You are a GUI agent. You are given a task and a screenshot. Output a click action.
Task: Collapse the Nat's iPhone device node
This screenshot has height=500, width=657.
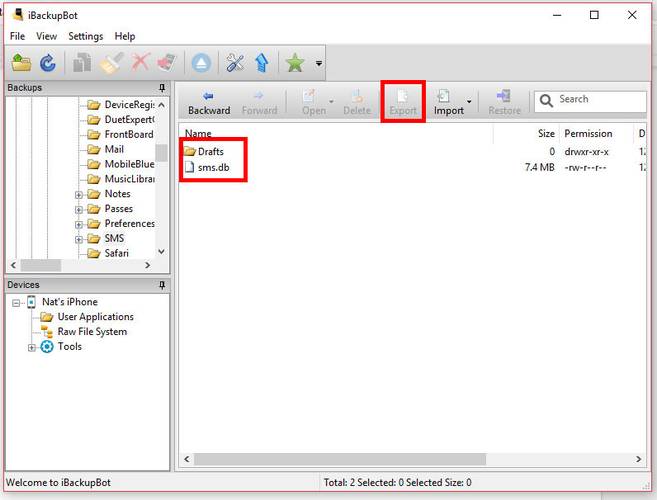click(x=16, y=303)
